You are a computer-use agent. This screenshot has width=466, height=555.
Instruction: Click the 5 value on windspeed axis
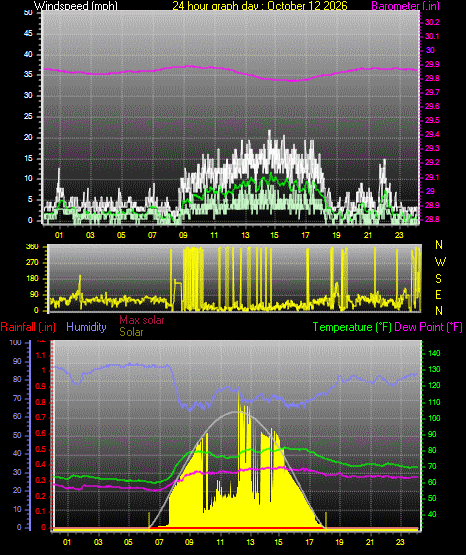30,200
